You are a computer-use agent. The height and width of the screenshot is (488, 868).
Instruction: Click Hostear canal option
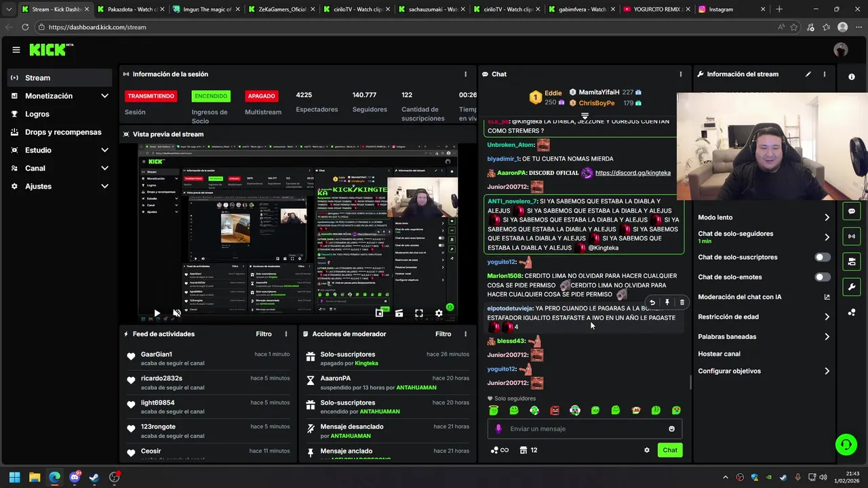[719, 354]
